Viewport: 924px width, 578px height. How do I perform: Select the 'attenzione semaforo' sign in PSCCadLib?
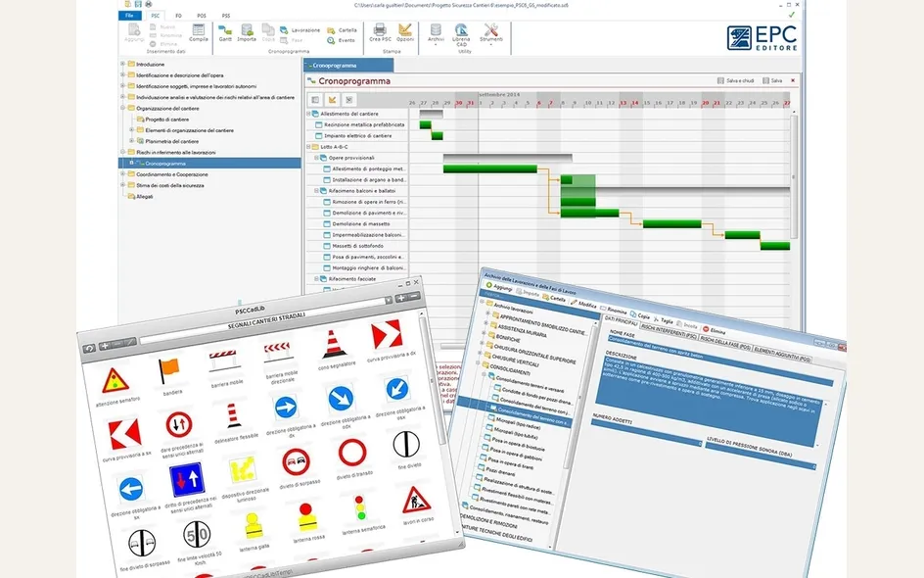(x=116, y=382)
